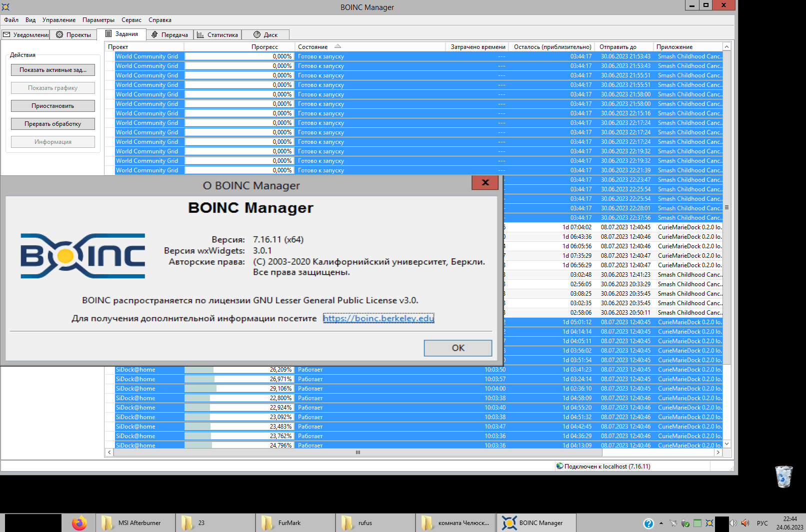Click the progress bar showing 26,209%
This screenshot has width=806, height=532.
tap(239, 370)
